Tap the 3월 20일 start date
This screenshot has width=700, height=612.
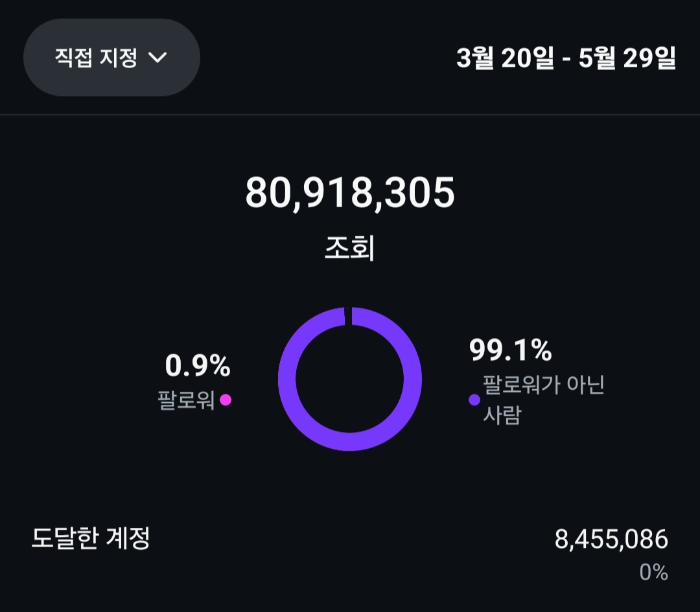point(506,58)
